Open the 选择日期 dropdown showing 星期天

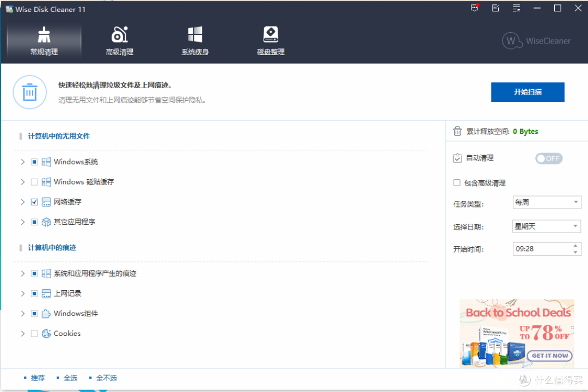547,226
